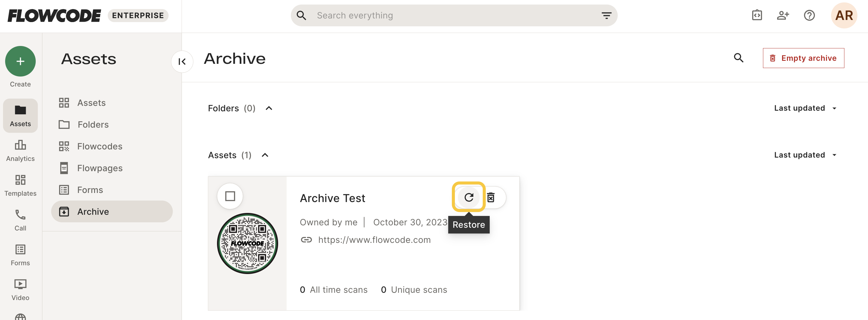The width and height of the screenshot is (868, 320).
Task: Open the developer code icon in header
Action: [x=757, y=15]
